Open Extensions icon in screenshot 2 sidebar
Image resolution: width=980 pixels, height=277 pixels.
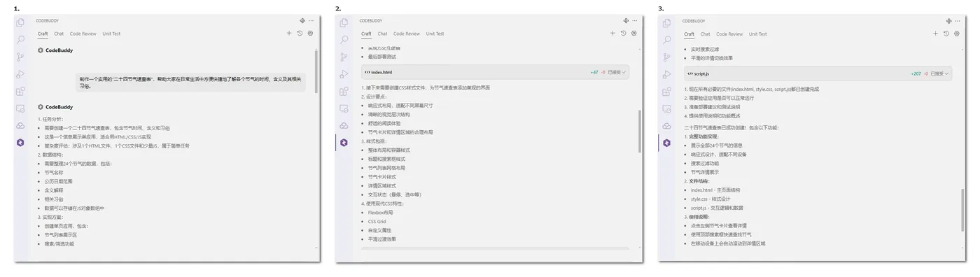coord(344,91)
